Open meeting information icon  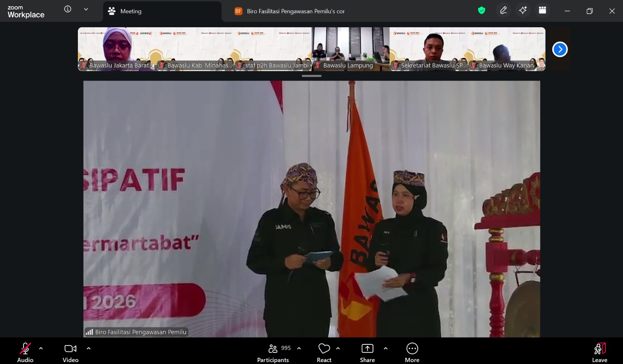coord(68,9)
